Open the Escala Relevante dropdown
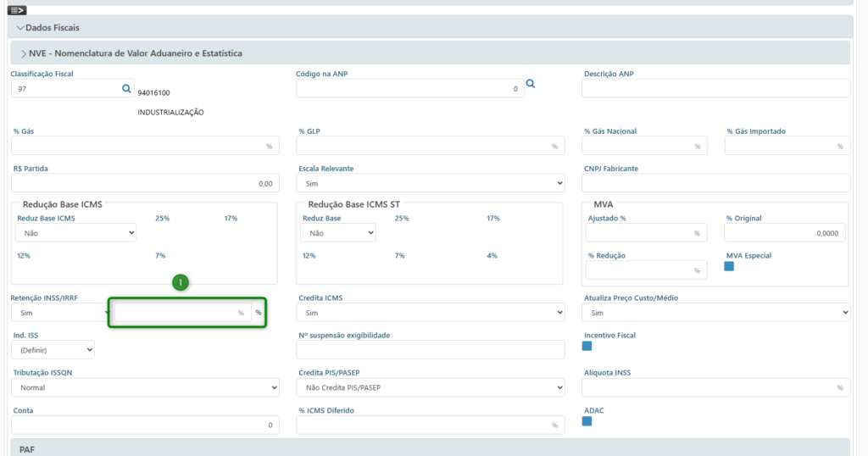 coord(431,183)
